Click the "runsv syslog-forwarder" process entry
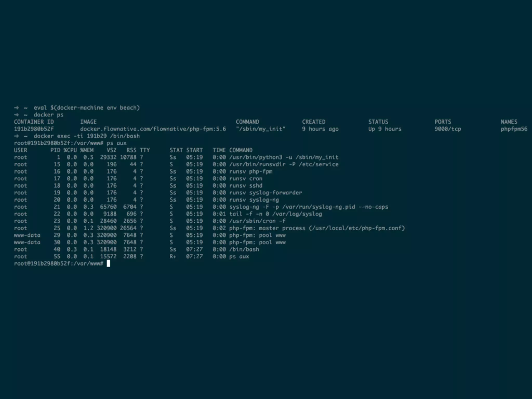The width and height of the screenshot is (532, 399). click(x=265, y=193)
